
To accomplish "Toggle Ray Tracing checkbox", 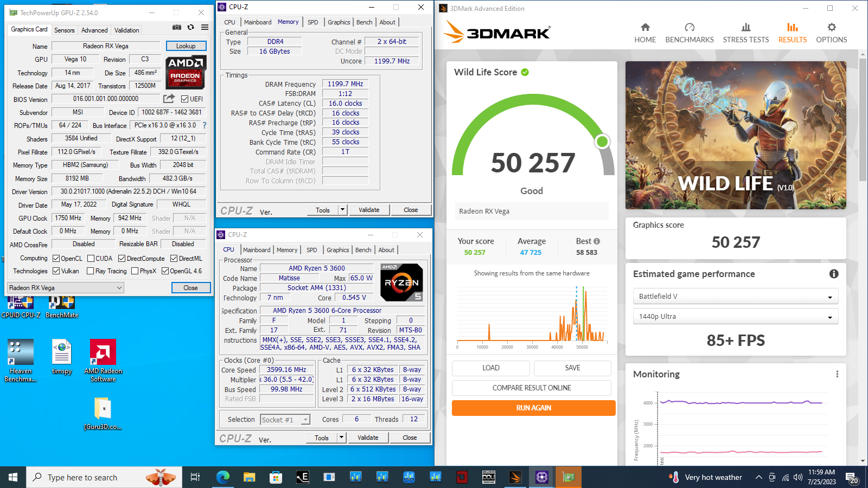I will 91,271.
